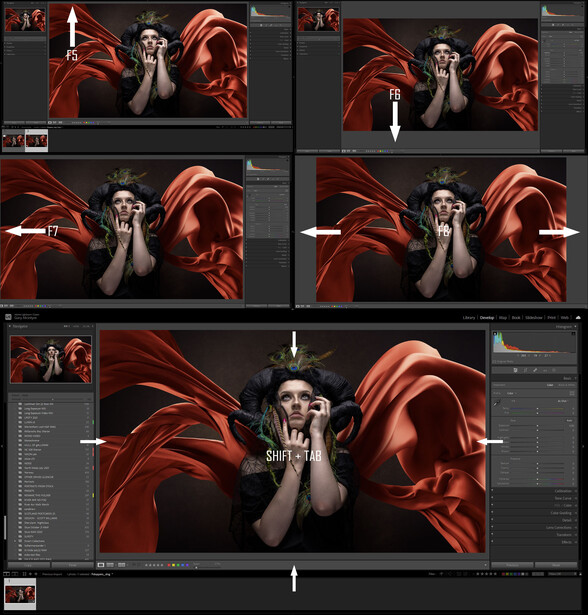Collapse the Navigator panel in bottom window

(x=10, y=326)
